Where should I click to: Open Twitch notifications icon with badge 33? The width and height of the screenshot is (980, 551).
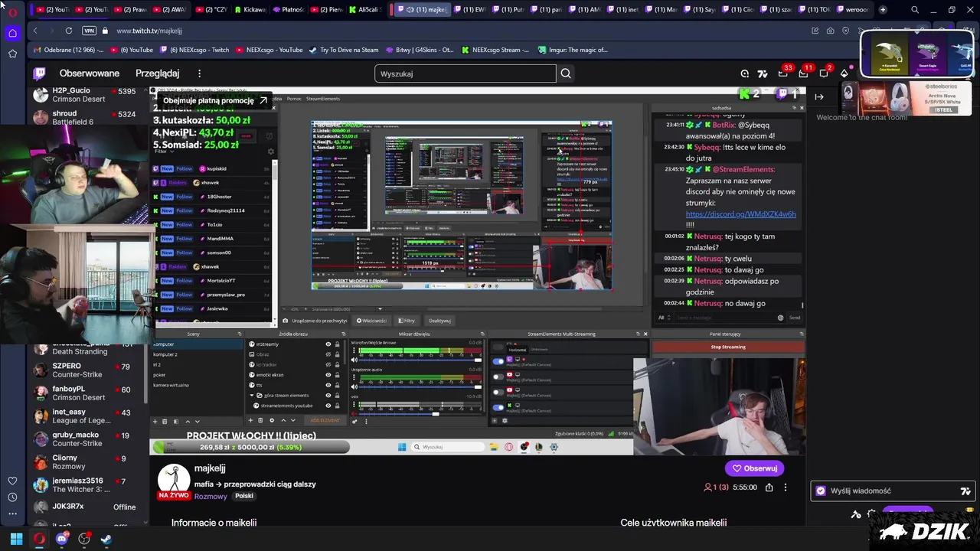pyautogui.click(x=782, y=73)
